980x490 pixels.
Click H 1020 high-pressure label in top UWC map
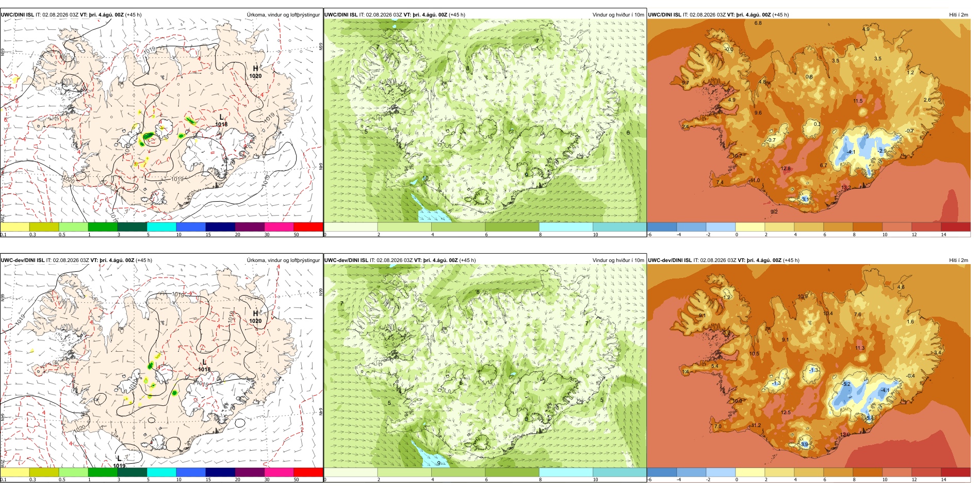click(255, 72)
